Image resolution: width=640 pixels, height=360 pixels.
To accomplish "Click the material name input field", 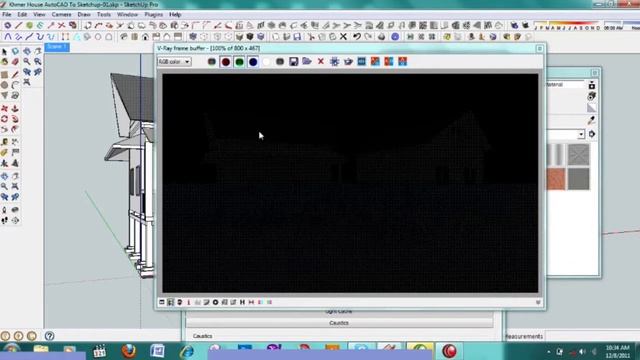I will pyautogui.click(x=565, y=85).
